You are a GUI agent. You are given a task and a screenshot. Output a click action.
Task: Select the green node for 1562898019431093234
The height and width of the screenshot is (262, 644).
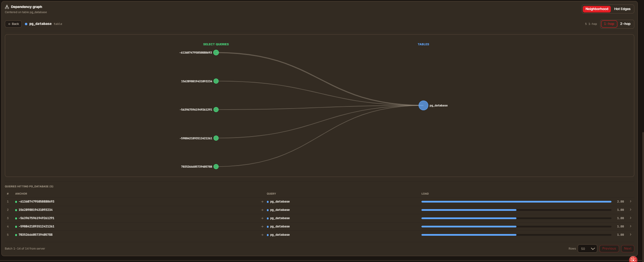pos(216,81)
